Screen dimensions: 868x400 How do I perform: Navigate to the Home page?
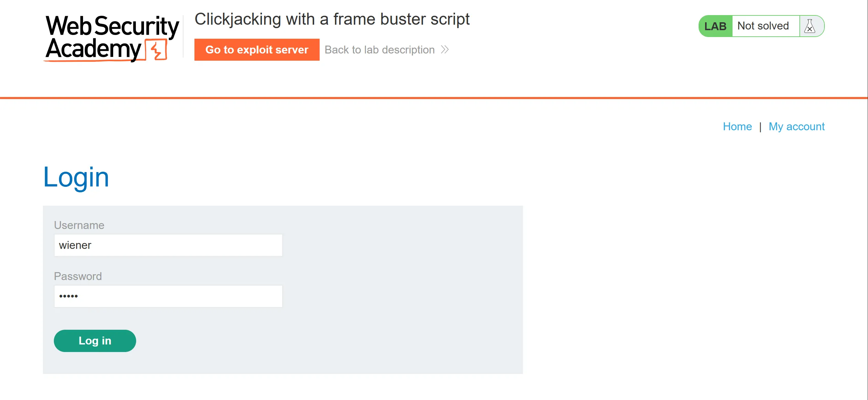tap(737, 126)
